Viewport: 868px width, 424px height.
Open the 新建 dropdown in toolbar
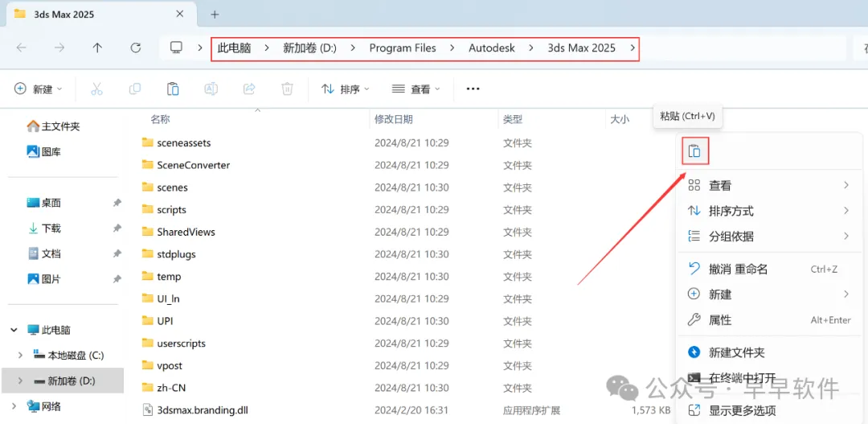tap(39, 89)
